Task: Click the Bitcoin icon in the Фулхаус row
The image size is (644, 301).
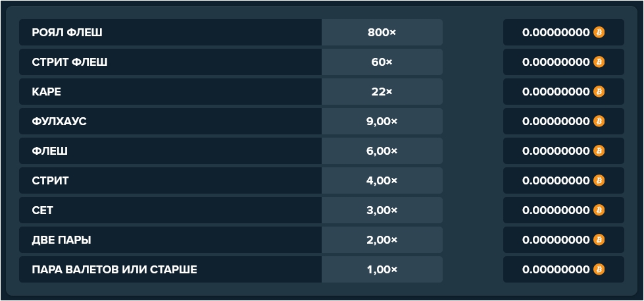Action: tap(599, 121)
